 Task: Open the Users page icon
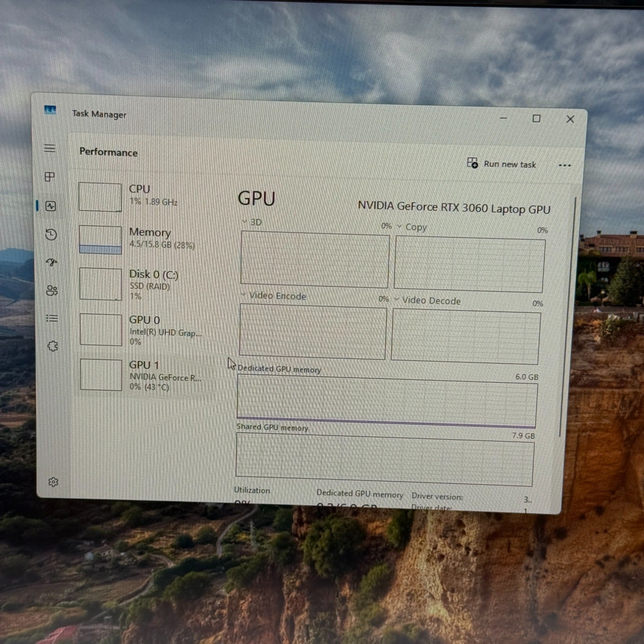(52, 291)
